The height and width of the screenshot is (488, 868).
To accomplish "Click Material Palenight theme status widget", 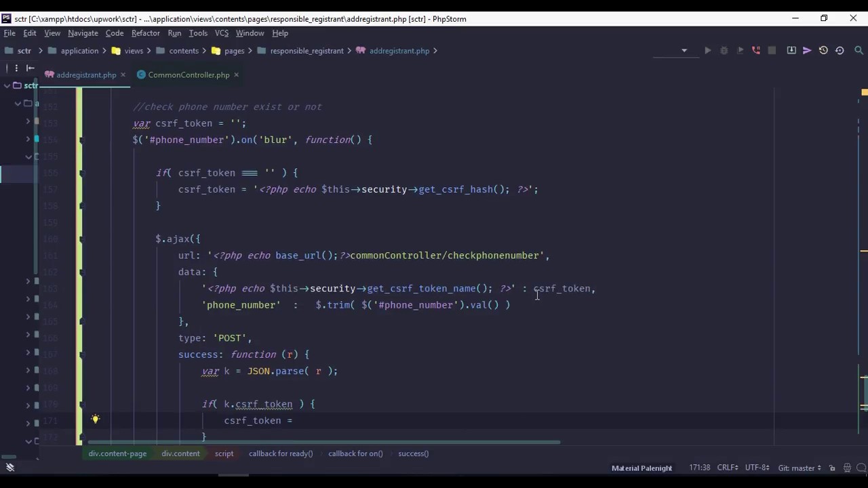I will click(642, 468).
